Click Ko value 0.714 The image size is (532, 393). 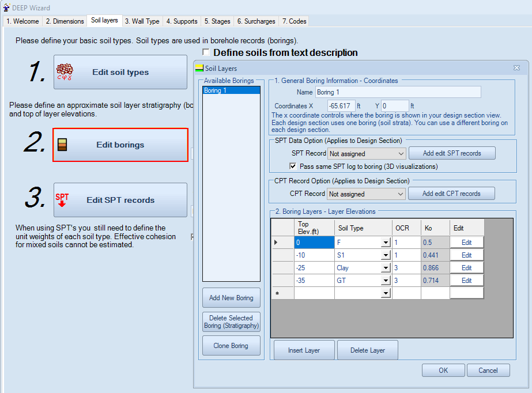(435, 281)
